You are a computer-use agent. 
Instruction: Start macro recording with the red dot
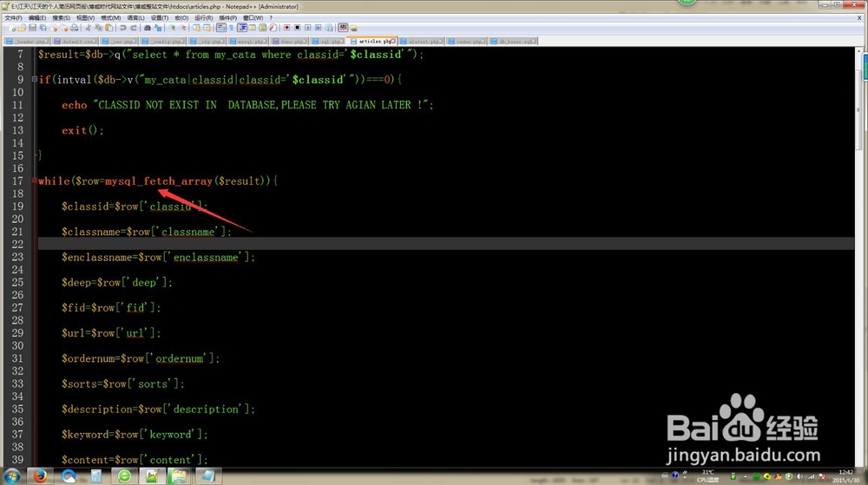287,28
